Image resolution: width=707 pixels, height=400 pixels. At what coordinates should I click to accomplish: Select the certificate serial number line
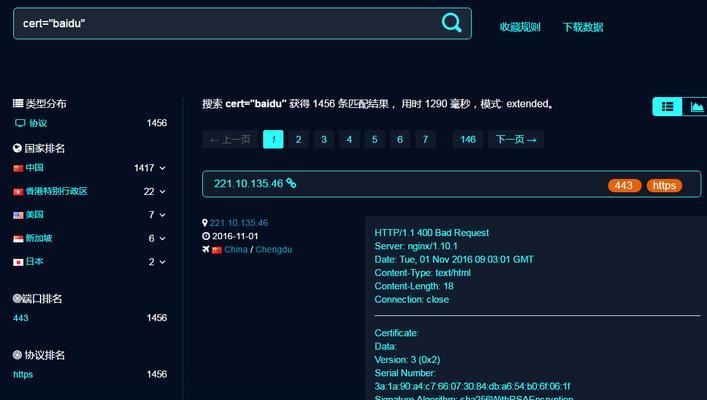coord(472,386)
